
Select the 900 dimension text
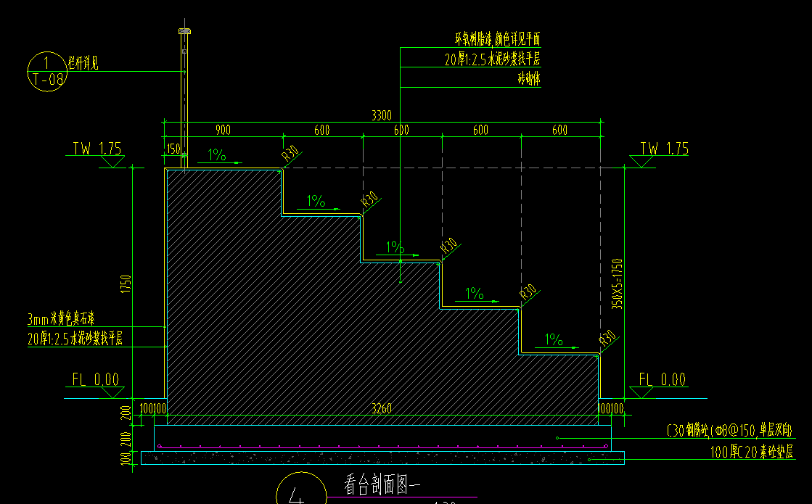(x=223, y=130)
